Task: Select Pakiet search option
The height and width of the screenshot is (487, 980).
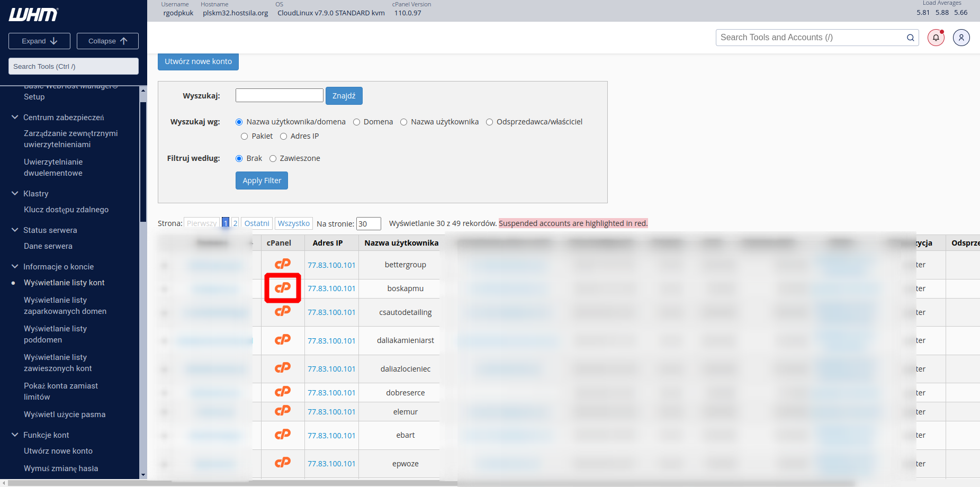Action: click(244, 136)
